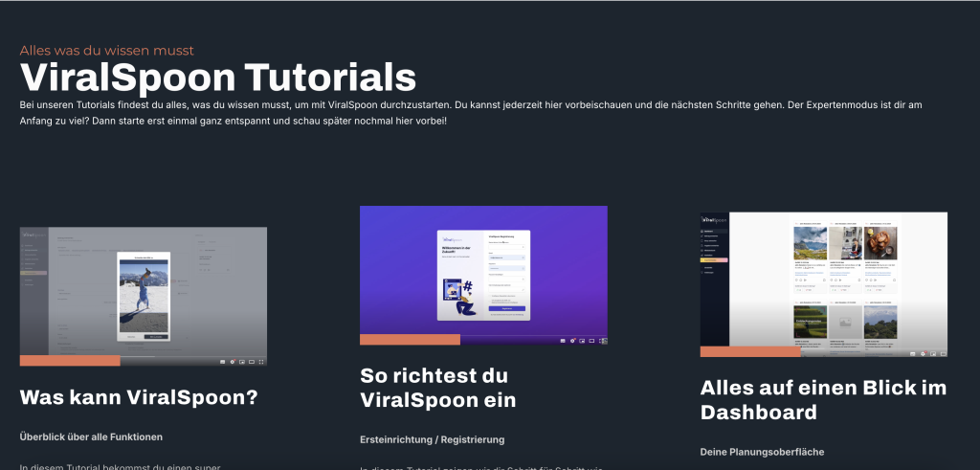Click the 'Was kann ViralSpoon?' heading
This screenshot has width=980, height=470.
[139, 397]
